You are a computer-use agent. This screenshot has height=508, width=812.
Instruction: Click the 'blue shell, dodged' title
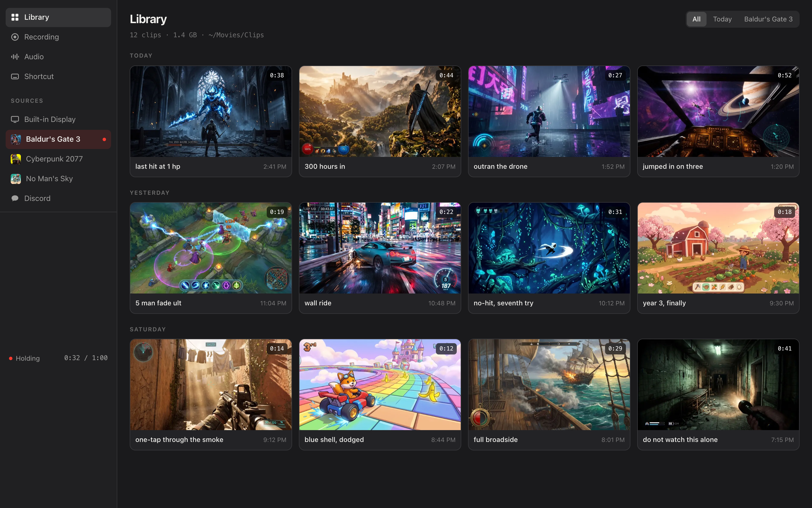334,440
